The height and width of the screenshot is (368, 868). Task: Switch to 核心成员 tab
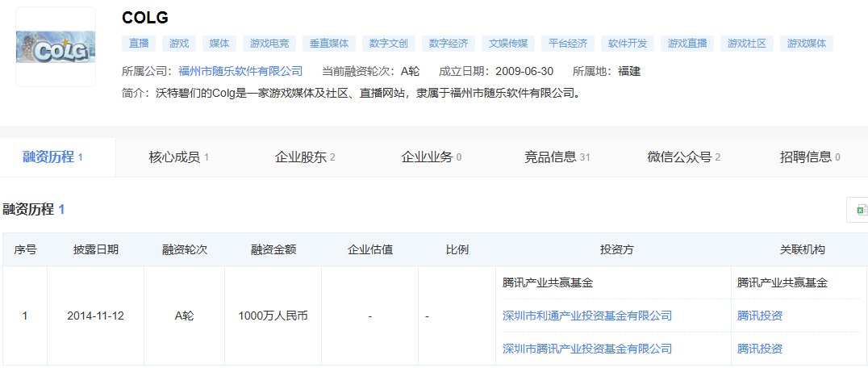[179, 157]
